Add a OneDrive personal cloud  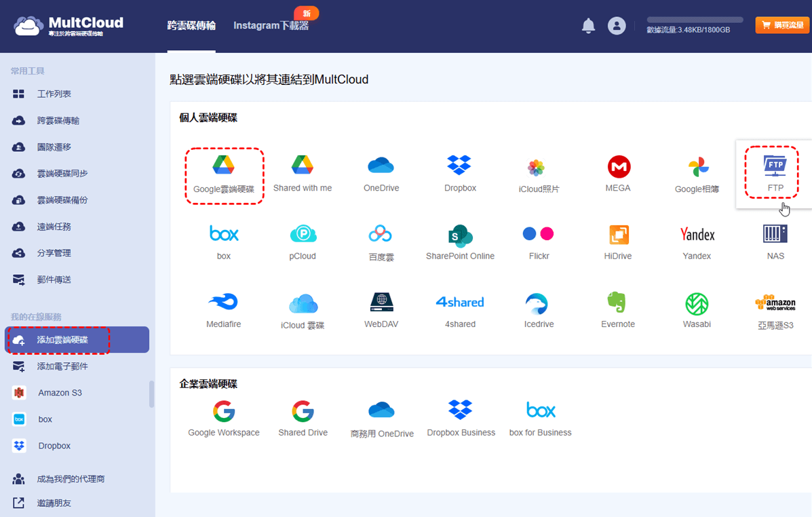pyautogui.click(x=381, y=166)
